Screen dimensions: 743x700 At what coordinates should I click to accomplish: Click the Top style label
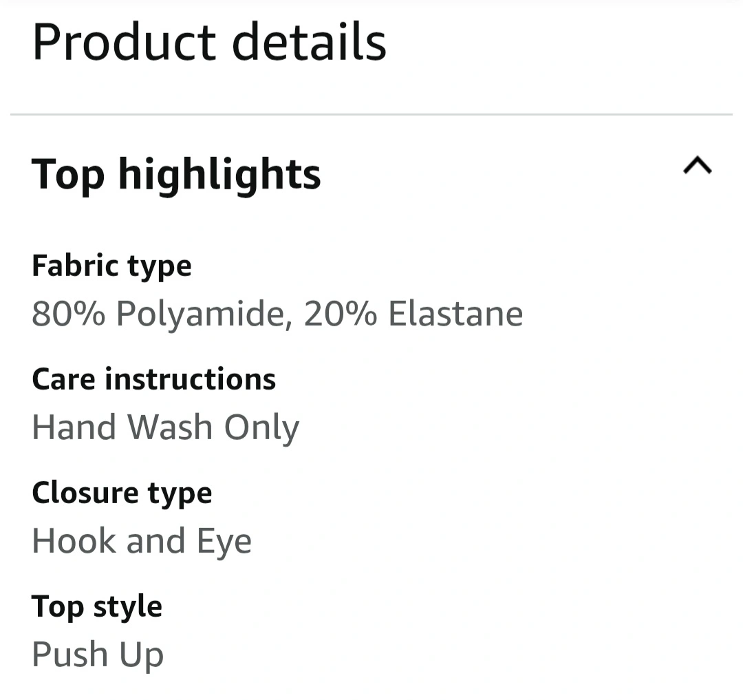(97, 606)
